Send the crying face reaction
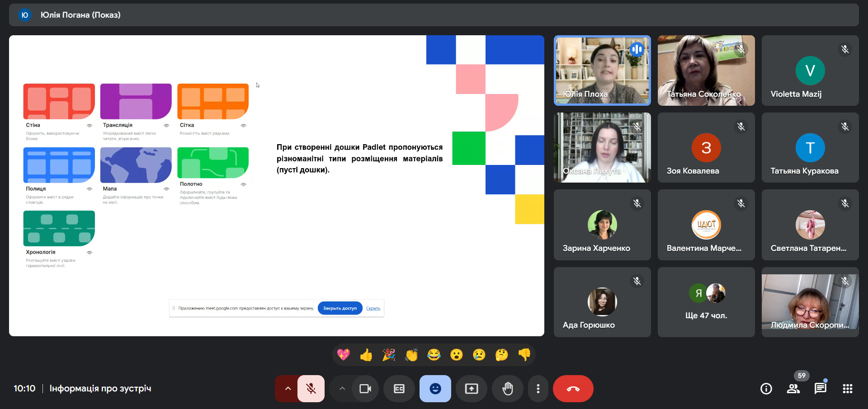The image size is (868, 409). (x=479, y=355)
